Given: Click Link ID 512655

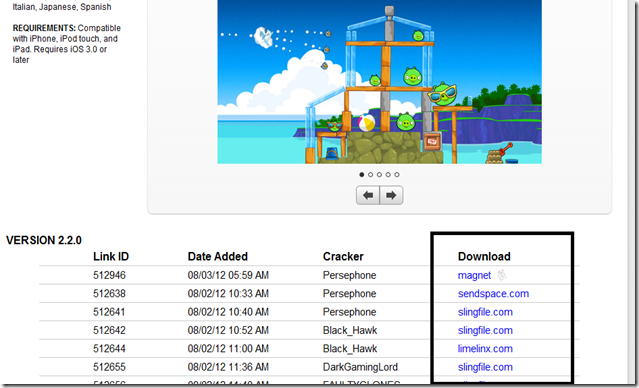Looking at the screenshot, I should [x=109, y=367].
